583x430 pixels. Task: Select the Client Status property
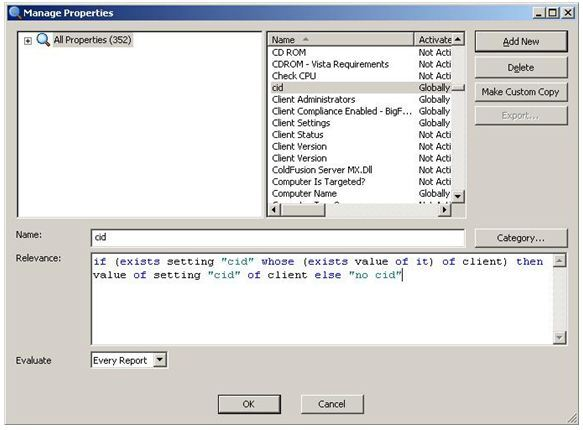(297, 135)
